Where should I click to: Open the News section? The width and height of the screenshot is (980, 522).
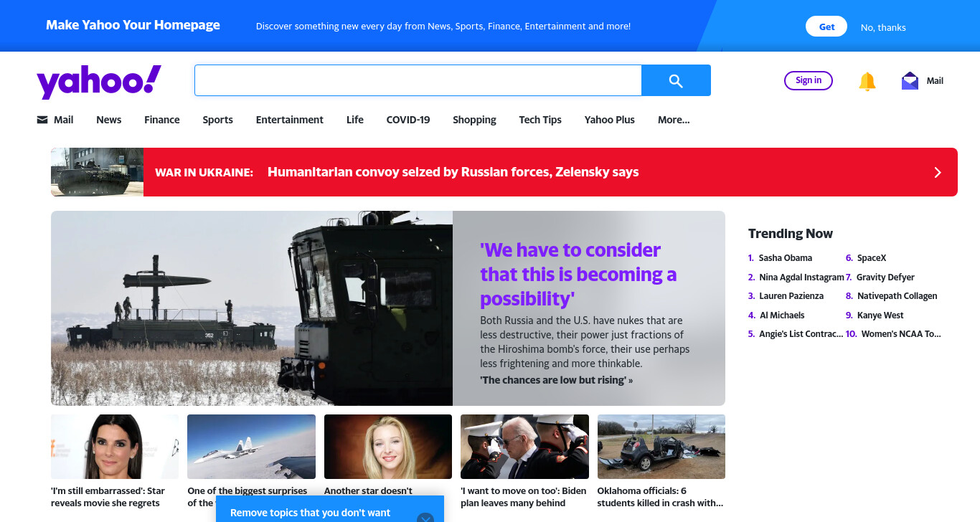pos(109,120)
